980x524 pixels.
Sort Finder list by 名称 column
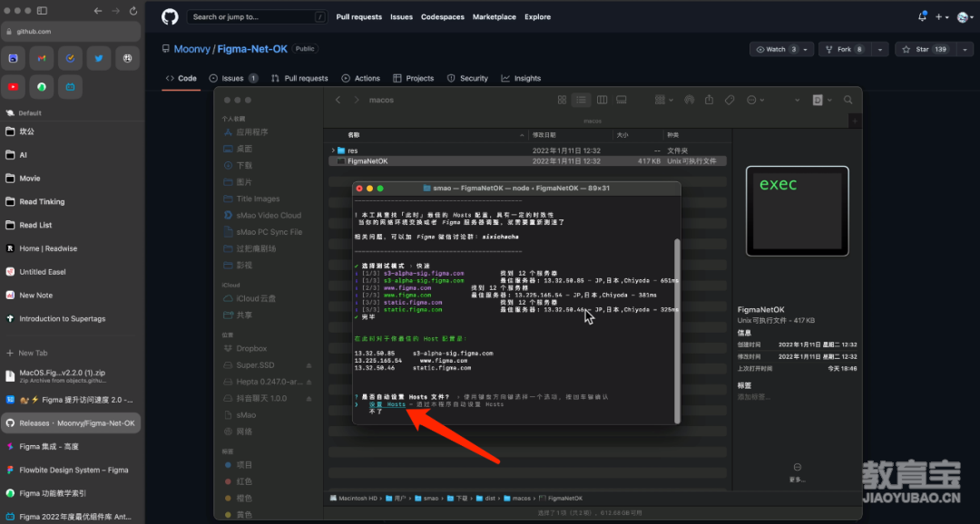click(354, 135)
